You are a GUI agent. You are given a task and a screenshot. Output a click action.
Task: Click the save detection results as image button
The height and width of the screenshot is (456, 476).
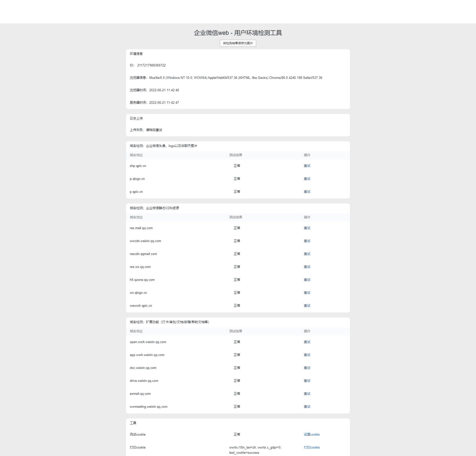tap(238, 43)
